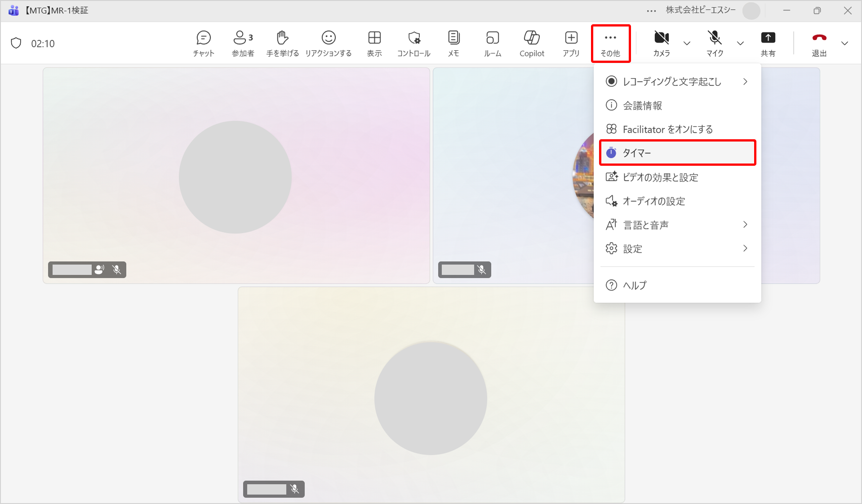
Task: Open the reactions (リアクションする) picker
Action: coord(329,44)
